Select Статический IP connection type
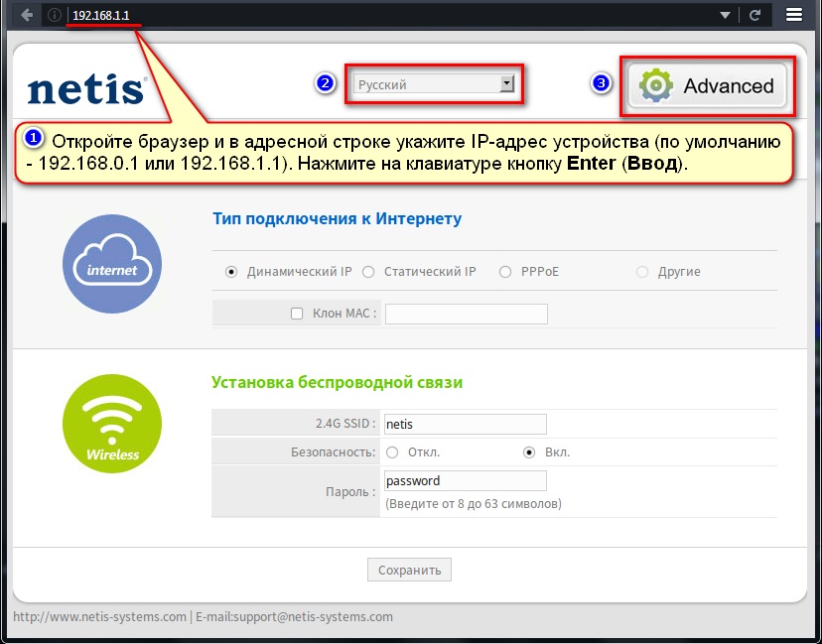This screenshot has width=822, height=644. point(368,272)
